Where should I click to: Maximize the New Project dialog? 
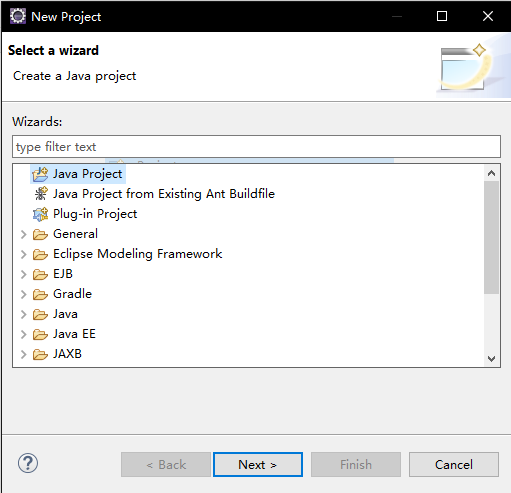coord(442,16)
